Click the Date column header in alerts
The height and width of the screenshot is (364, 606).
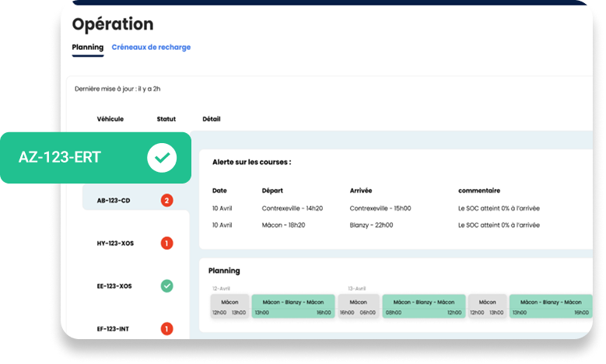tap(219, 191)
